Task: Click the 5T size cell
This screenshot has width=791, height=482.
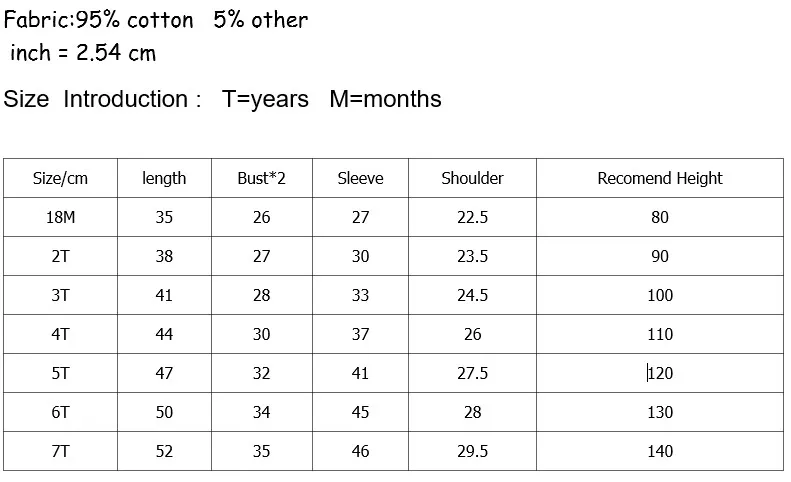Action: tap(60, 373)
